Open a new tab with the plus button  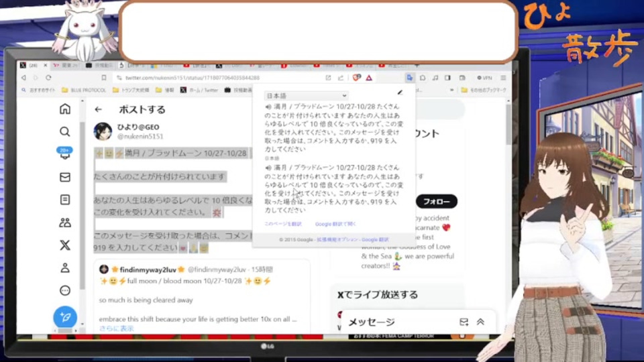tap(417, 65)
